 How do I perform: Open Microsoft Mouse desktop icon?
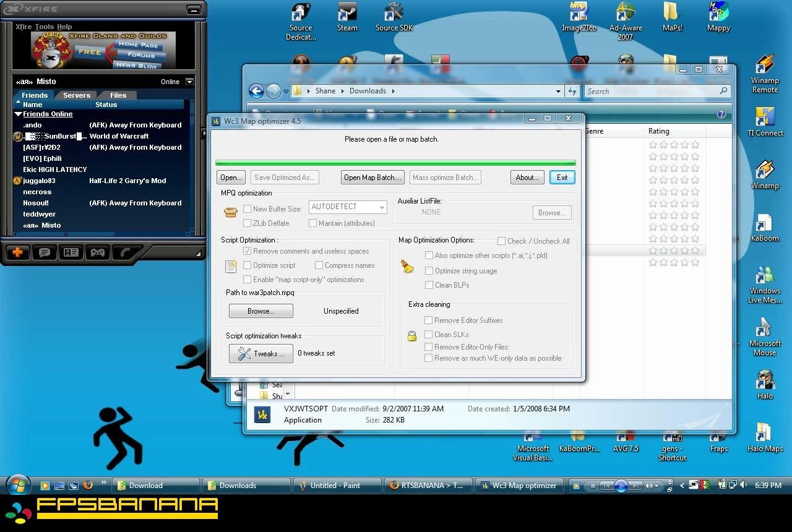click(765, 337)
